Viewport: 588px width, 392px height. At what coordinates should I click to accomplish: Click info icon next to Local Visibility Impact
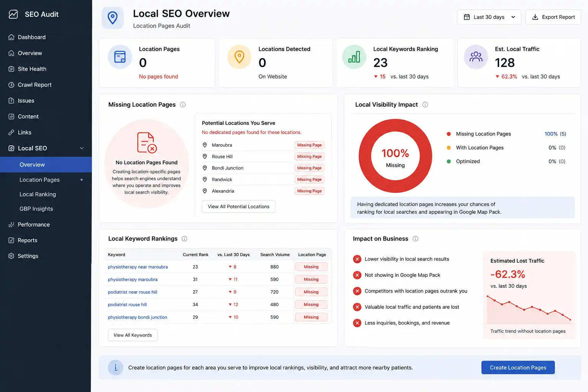pyautogui.click(x=425, y=105)
